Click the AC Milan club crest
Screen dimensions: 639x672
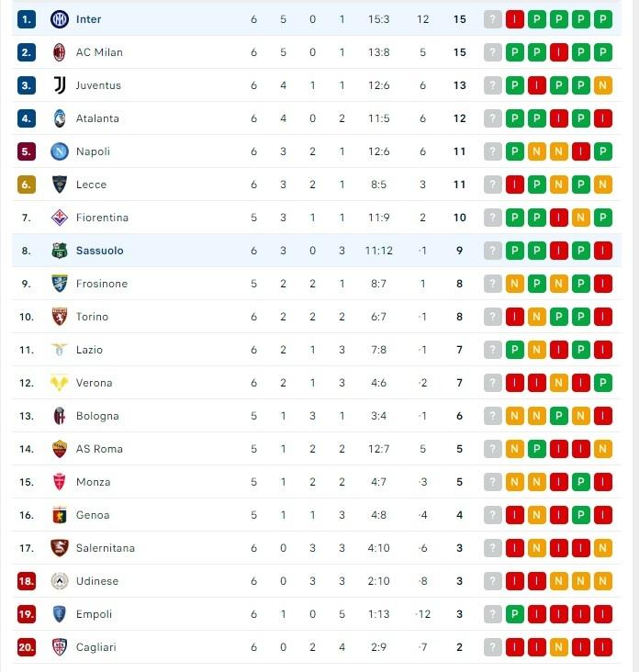[60, 52]
